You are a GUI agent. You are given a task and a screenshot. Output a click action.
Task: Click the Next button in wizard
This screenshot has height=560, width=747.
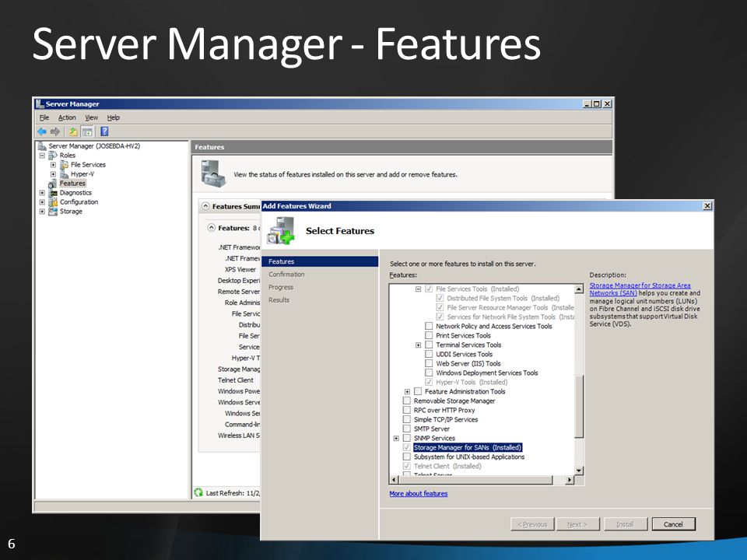click(x=577, y=524)
